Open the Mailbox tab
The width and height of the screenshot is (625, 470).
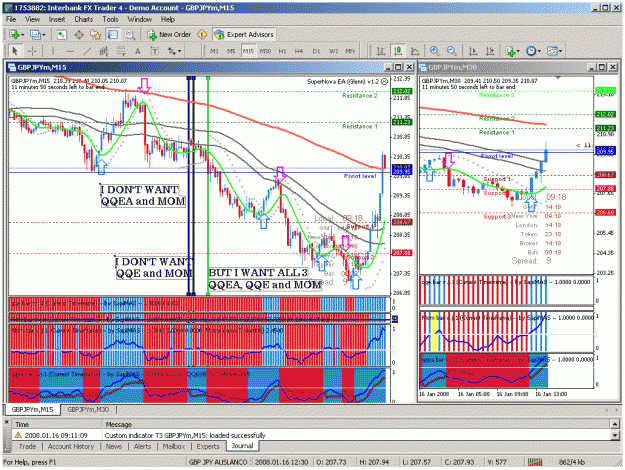pos(173,446)
